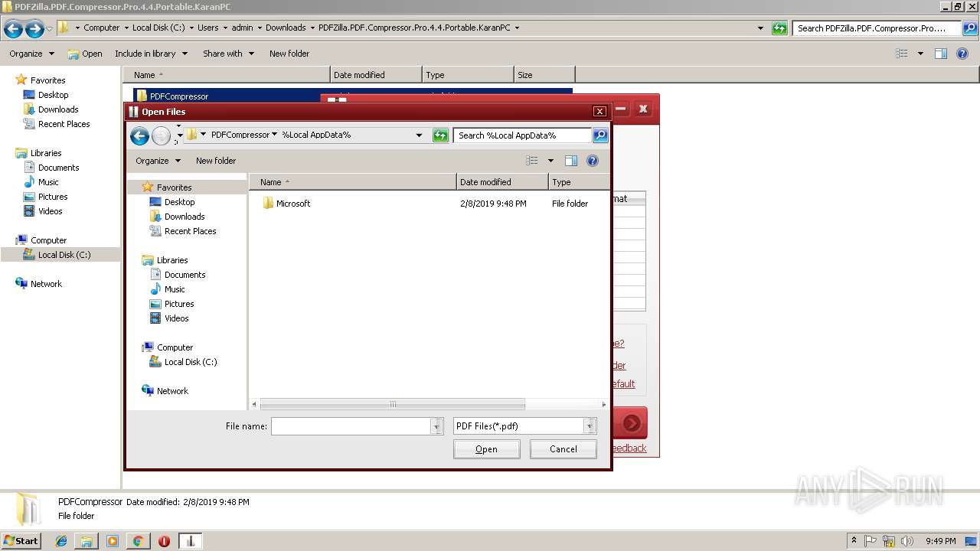The width and height of the screenshot is (980, 551).
Task: Open Organize menu in Open Files dialog
Action: [158, 161]
